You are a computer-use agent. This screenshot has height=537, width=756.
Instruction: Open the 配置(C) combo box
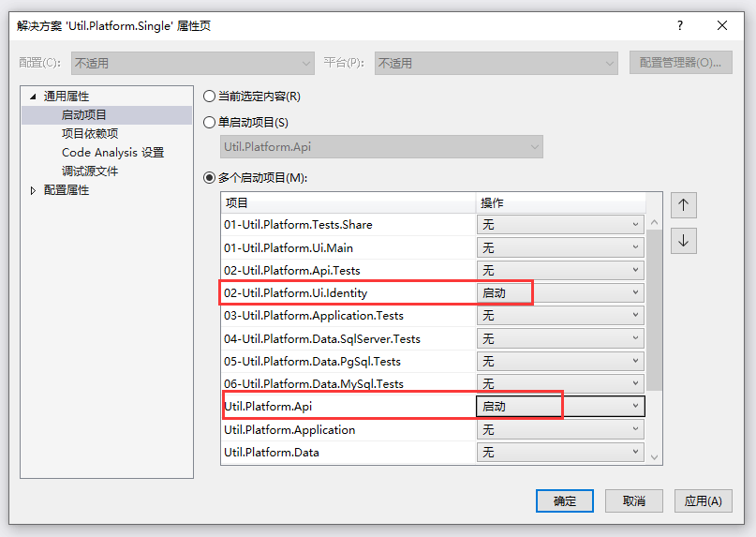coord(193,63)
